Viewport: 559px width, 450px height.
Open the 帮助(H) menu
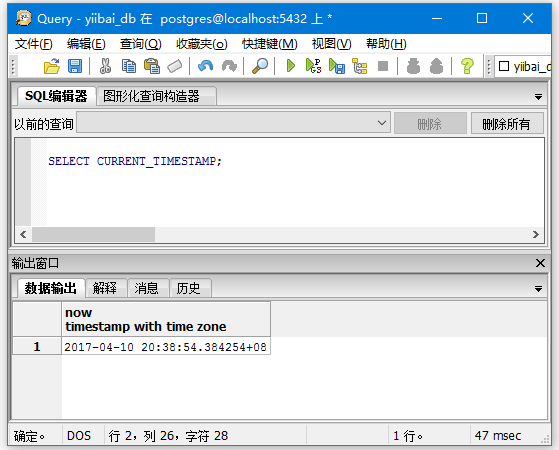click(x=386, y=44)
